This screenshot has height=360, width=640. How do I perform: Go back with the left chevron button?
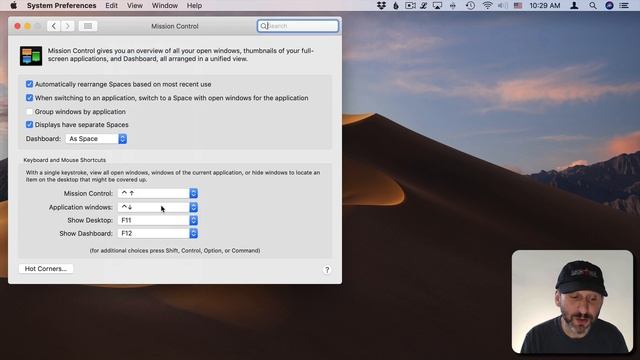click(53, 26)
